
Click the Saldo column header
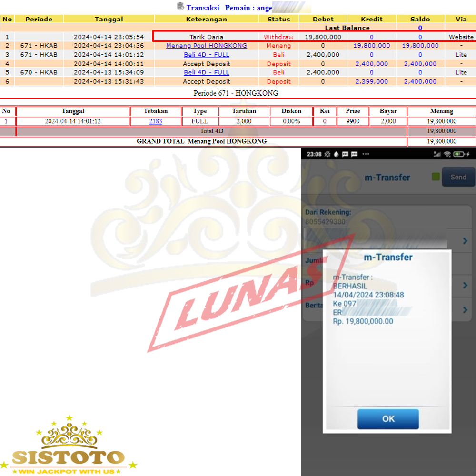pos(420,19)
